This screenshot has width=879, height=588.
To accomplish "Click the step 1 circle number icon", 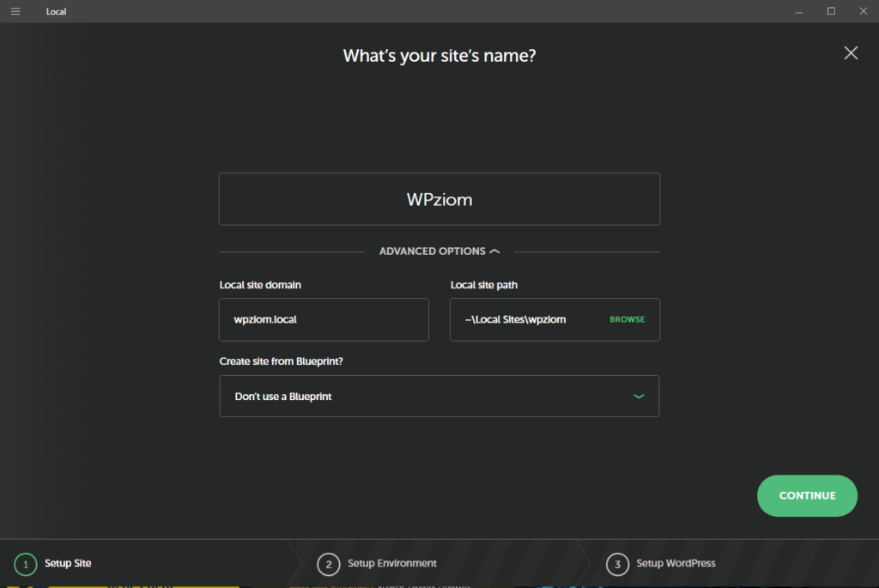I will (26, 564).
